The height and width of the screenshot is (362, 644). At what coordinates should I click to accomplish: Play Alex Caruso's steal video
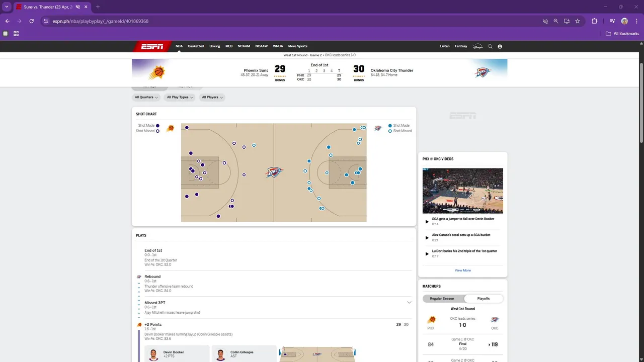point(427,237)
